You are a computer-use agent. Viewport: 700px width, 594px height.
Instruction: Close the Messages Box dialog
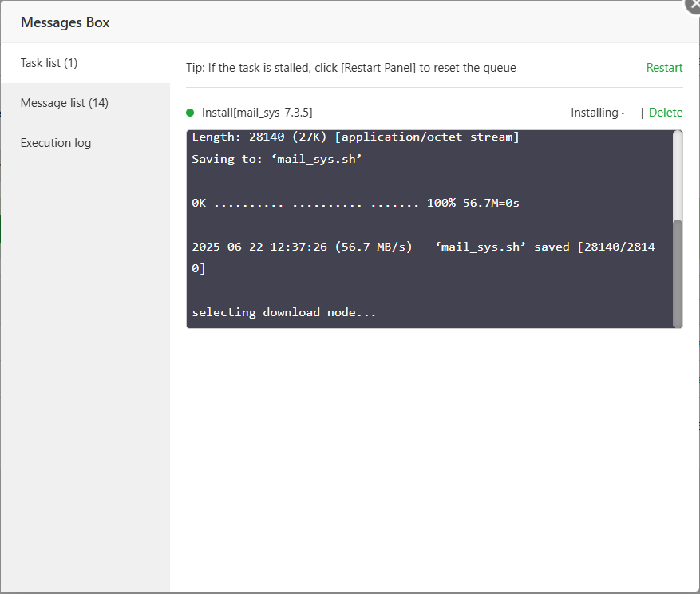click(x=691, y=6)
